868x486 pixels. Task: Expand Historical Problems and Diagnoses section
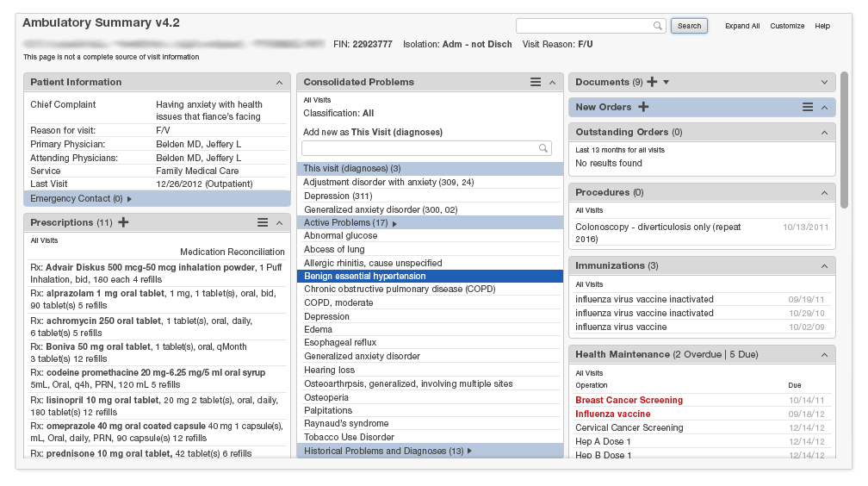click(470, 451)
